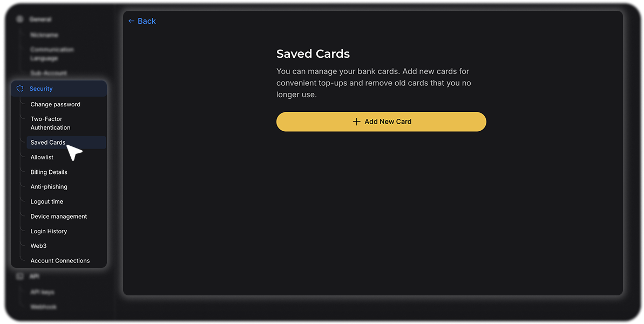Open Web3 settings

[x=39, y=246]
